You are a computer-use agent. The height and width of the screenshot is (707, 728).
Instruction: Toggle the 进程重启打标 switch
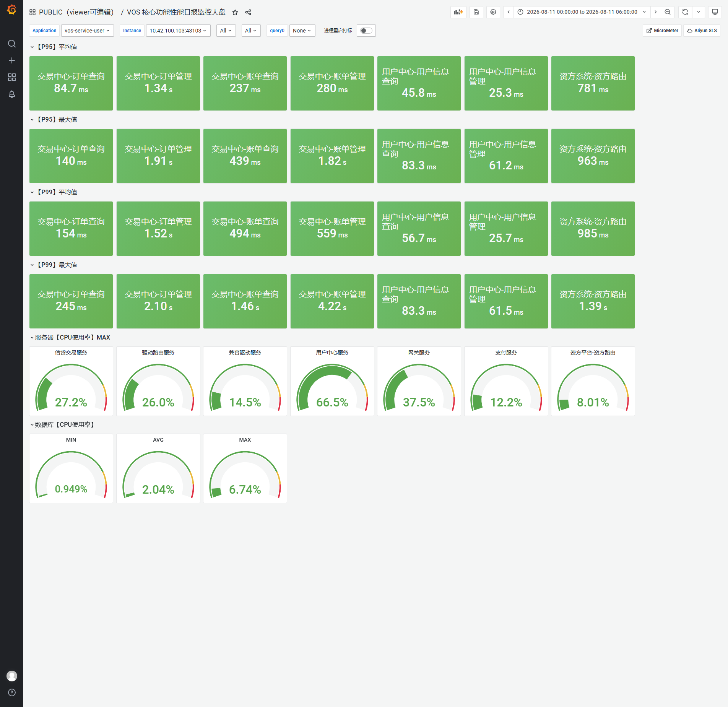tap(366, 31)
